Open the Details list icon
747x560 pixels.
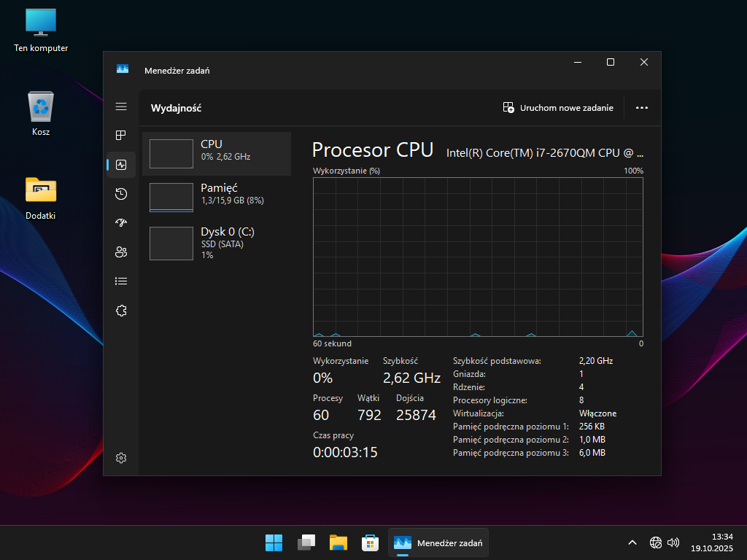[121, 281]
